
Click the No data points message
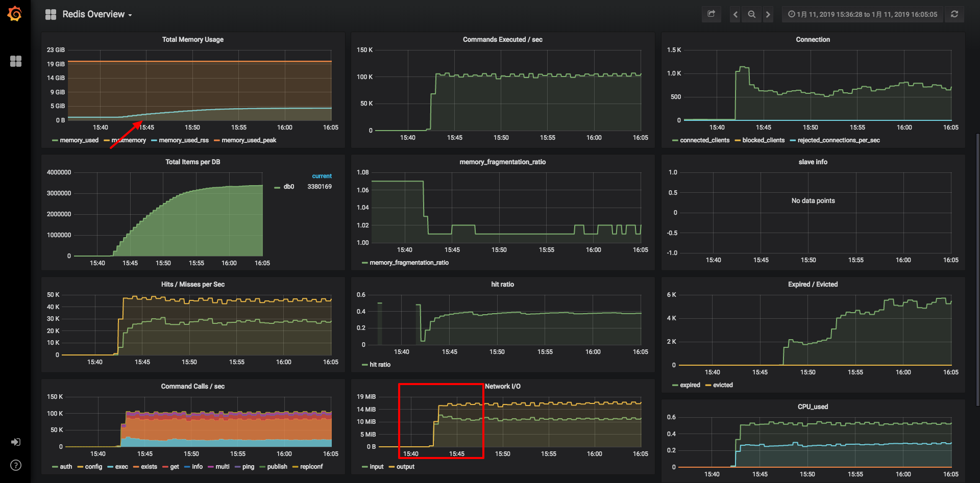(813, 200)
